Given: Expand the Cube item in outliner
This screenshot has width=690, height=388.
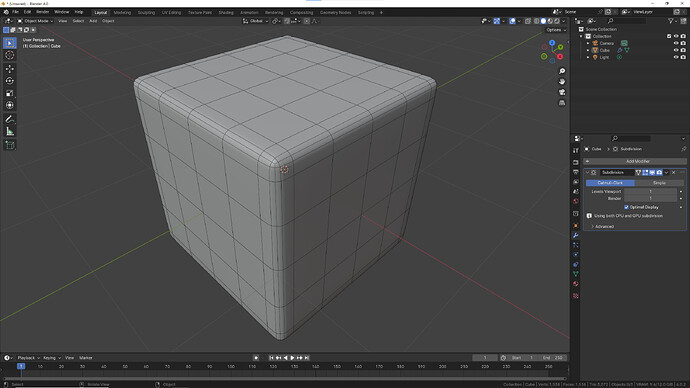Looking at the screenshot, I should click(588, 50).
